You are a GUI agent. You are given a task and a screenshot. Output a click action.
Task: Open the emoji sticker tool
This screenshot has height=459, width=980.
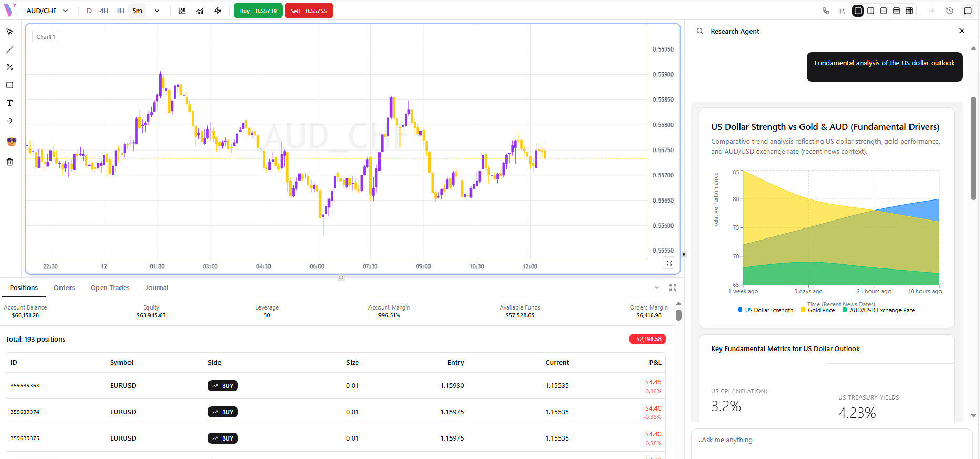coord(12,142)
